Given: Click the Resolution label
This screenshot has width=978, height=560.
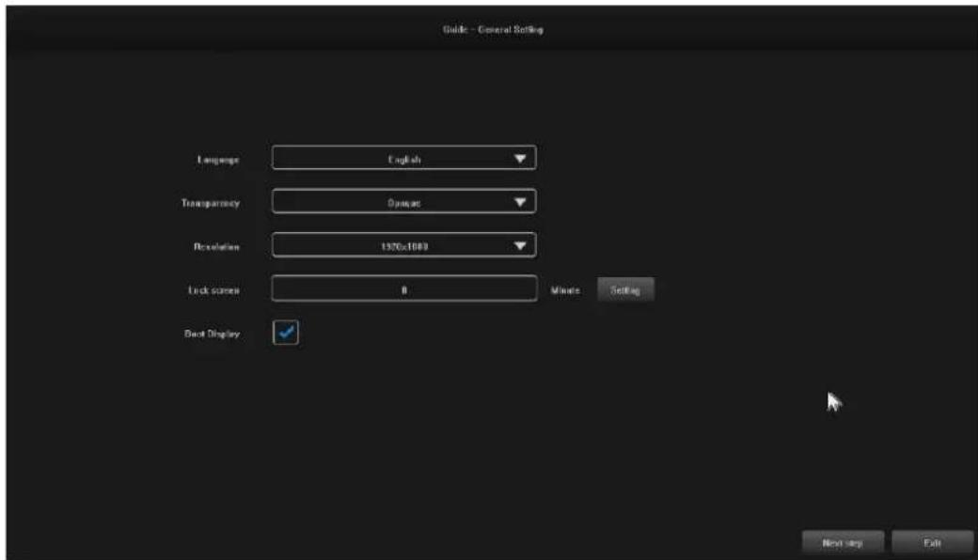Looking at the screenshot, I should (216, 247).
